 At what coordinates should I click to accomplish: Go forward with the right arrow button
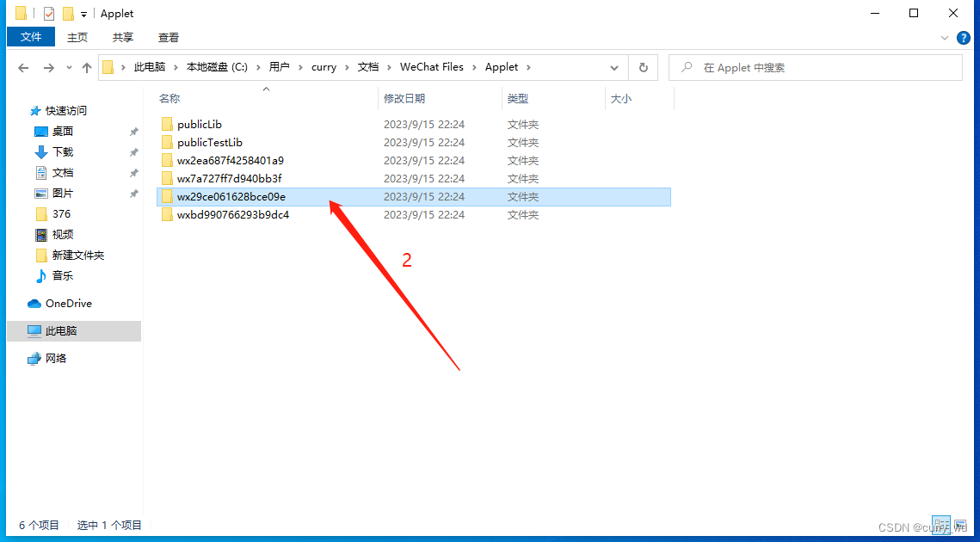coord(49,67)
